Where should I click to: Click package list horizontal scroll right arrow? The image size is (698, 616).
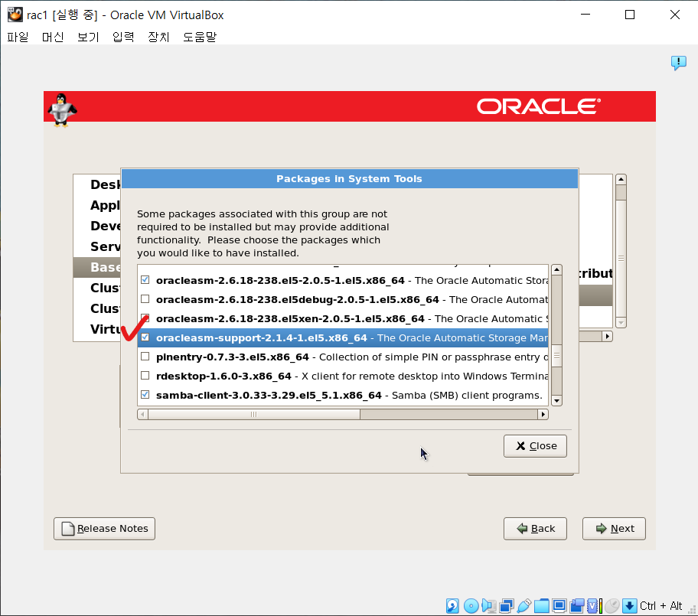click(x=543, y=415)
